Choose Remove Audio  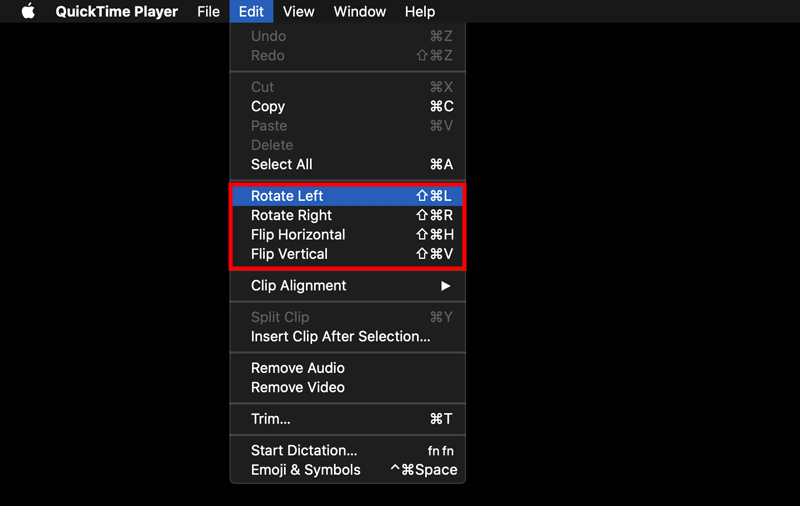[x=347, y=368]
